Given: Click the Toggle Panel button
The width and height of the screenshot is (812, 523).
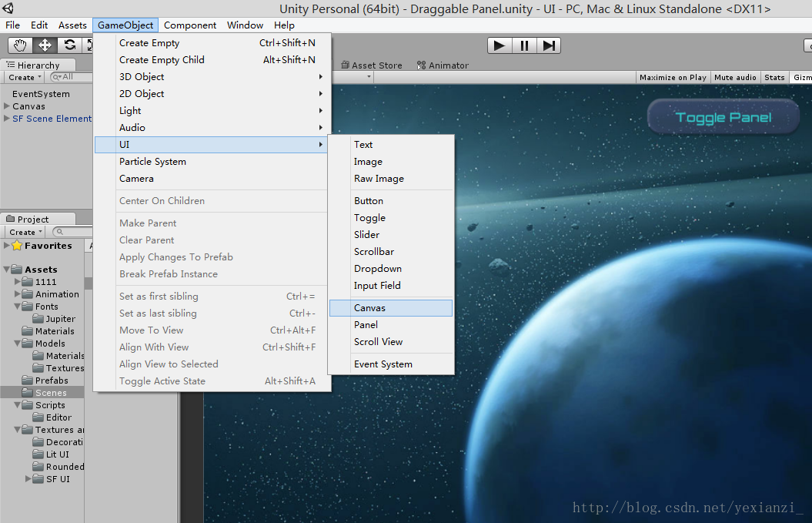Looking at the screenshot, I should (723, 117).
